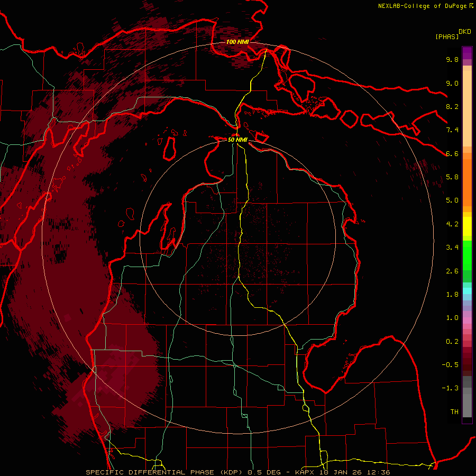Click the 100 NMI range ring label
Screen dimensions: 476x476
[x=237, y=42]
